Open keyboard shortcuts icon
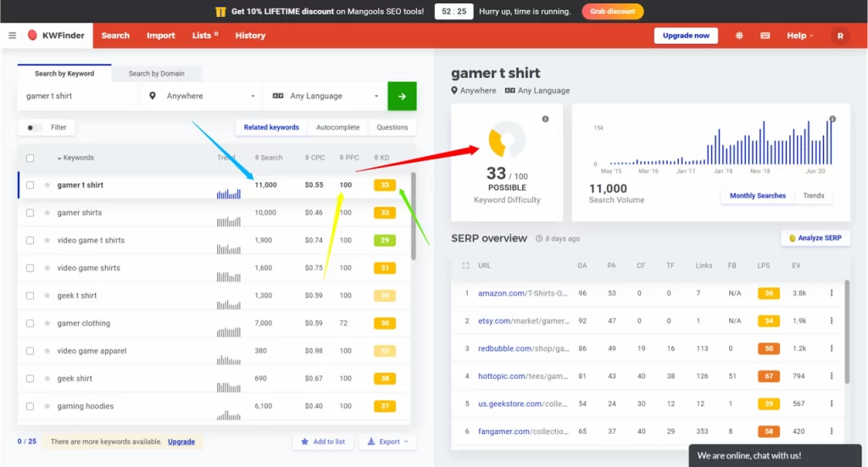This screenshot has width=868, height=467. 765,36
